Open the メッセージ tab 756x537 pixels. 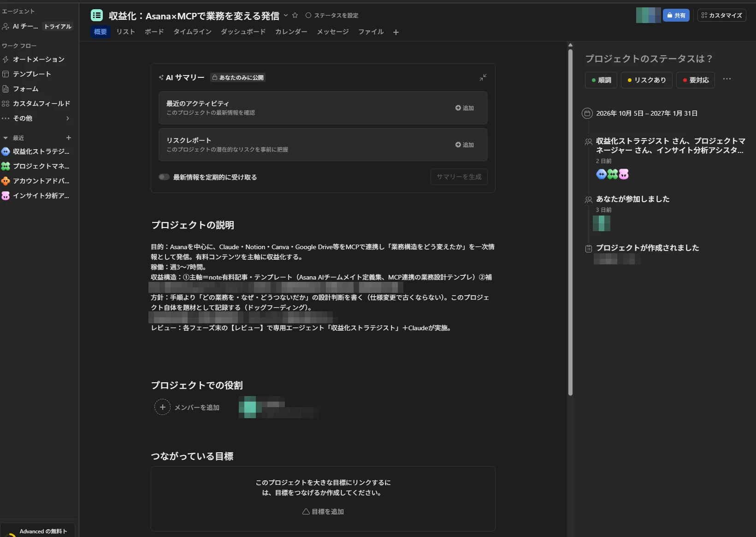pos(332,32)
